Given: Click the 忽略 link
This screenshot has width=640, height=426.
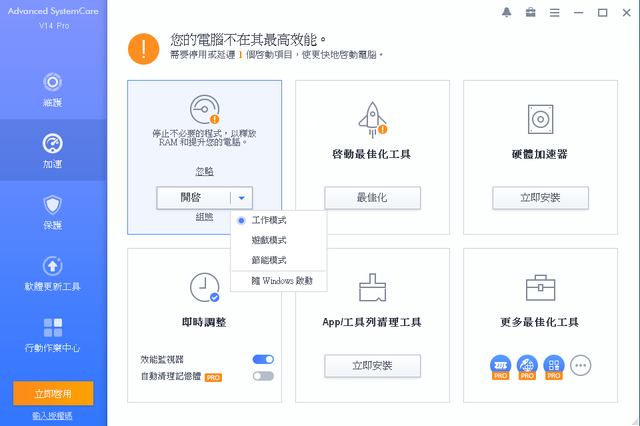Looking at the screenshot, I should [x=204, y=171].
